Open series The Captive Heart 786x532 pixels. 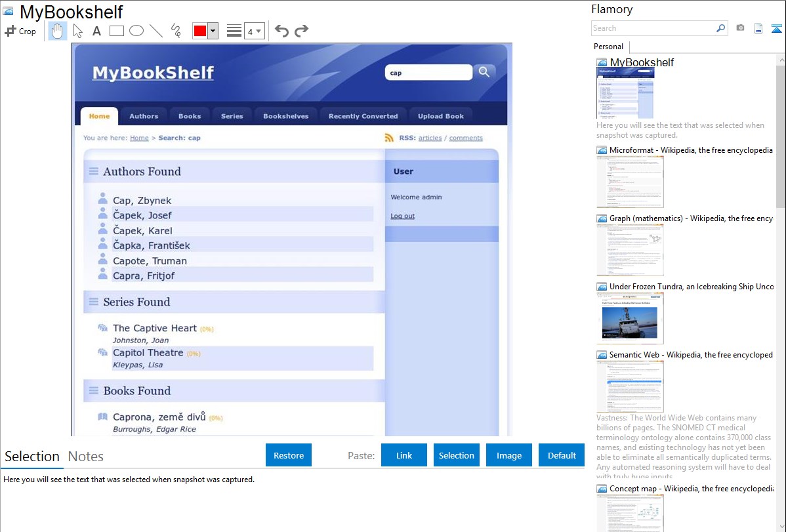(155, 328)
